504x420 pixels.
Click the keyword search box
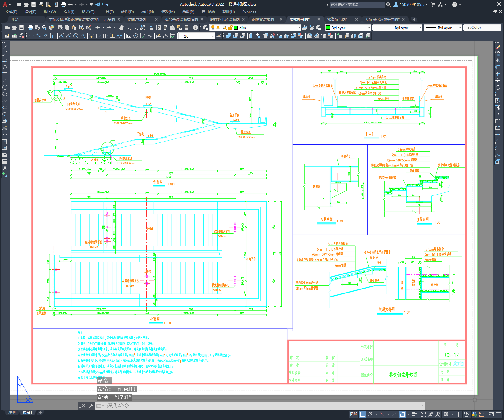357,5
